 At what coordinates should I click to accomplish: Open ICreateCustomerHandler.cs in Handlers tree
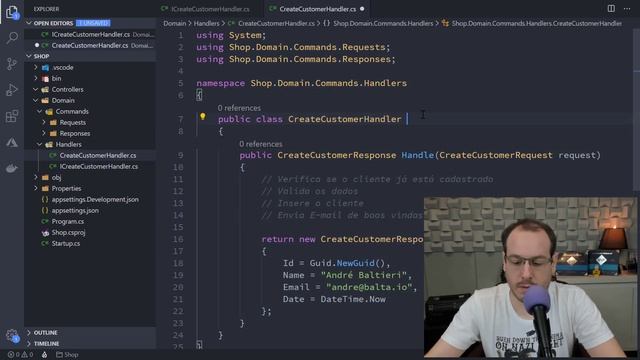point(98,167)
